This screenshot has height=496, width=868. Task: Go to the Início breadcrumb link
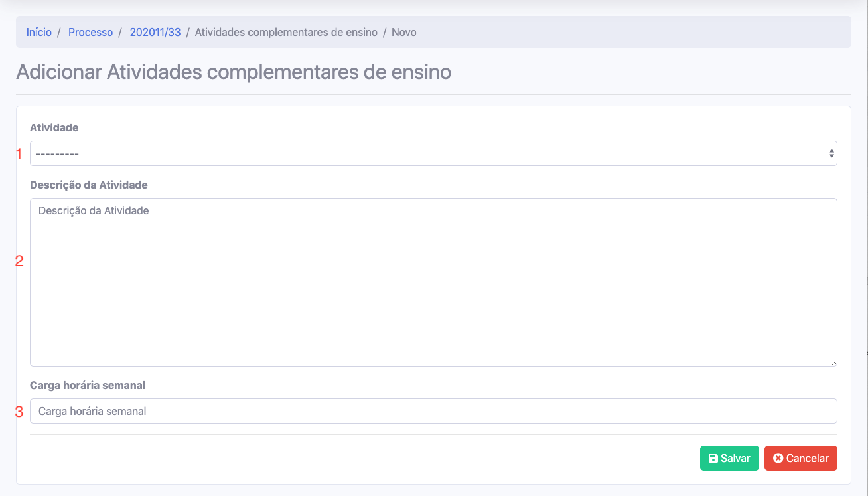click(x=39, y=32)
